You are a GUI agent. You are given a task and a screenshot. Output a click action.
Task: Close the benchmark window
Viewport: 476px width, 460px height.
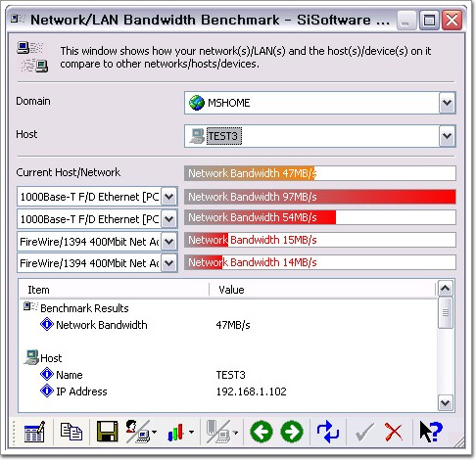[452, 21]
